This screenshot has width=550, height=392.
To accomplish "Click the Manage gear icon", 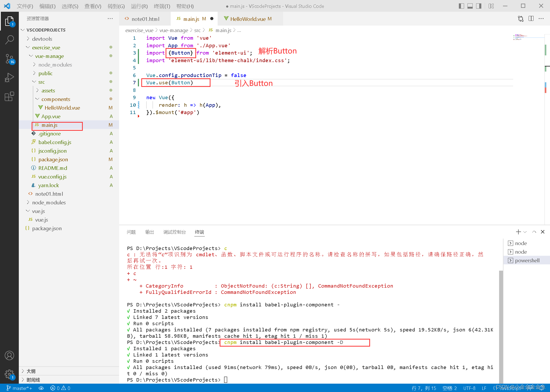I will (x=9, y=374).
